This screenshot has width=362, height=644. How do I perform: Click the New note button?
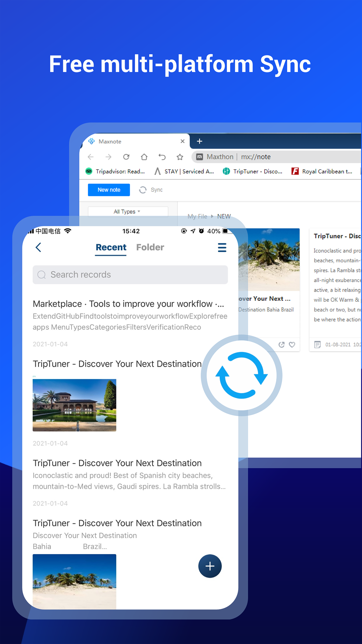coord(109,190)
